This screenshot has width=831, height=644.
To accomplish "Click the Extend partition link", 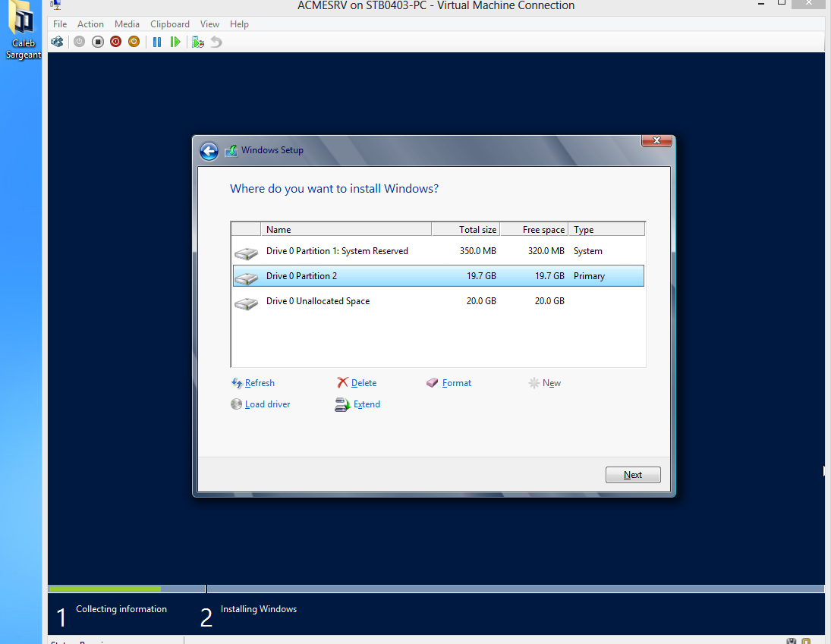I will (x=367, y=404).
